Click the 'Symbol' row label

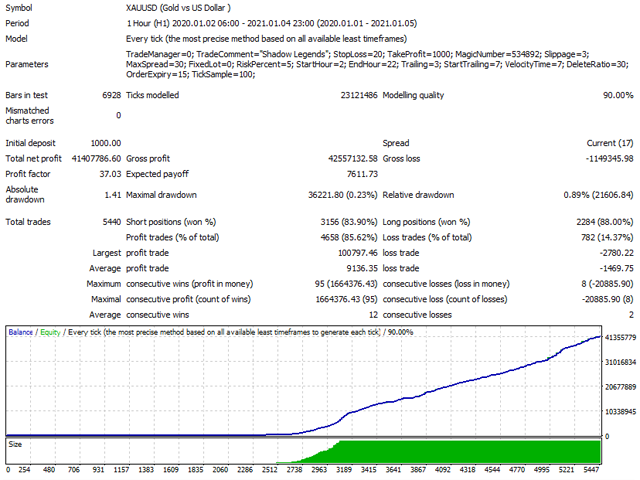coord(19,8)
